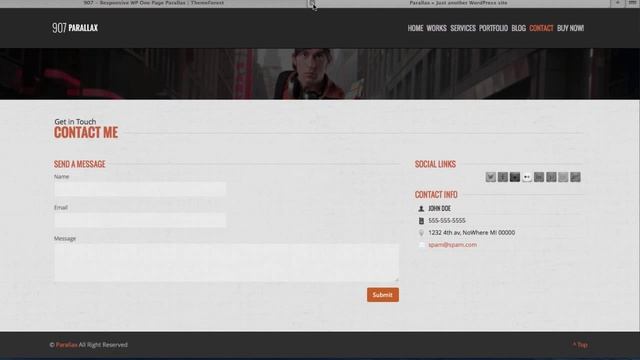
Task: Select Portfolio in the top navigation
Action: tap(493, 28)
